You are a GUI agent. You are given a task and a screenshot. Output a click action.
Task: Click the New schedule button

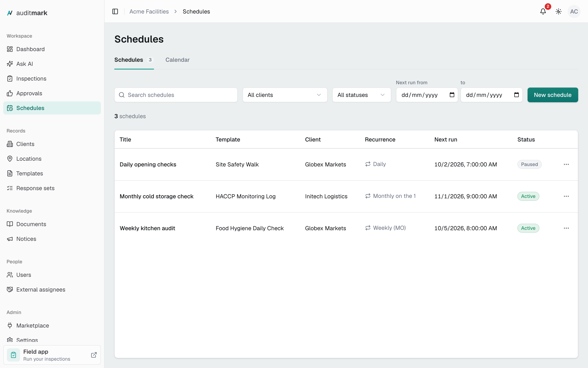click(552, 95)
